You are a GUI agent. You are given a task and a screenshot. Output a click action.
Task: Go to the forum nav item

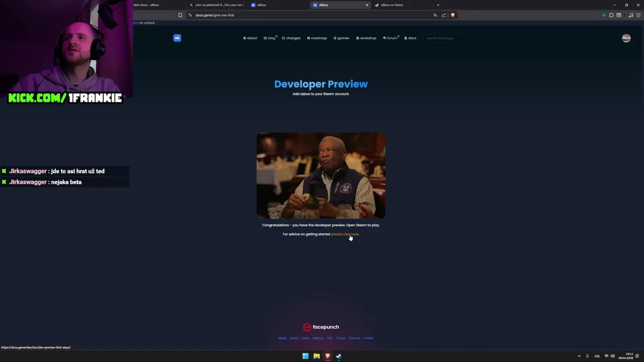pos(390,38)
